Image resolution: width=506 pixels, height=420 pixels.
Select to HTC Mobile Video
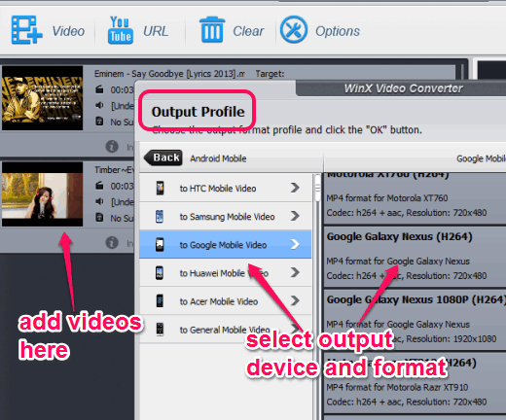(x=226, y=188)
